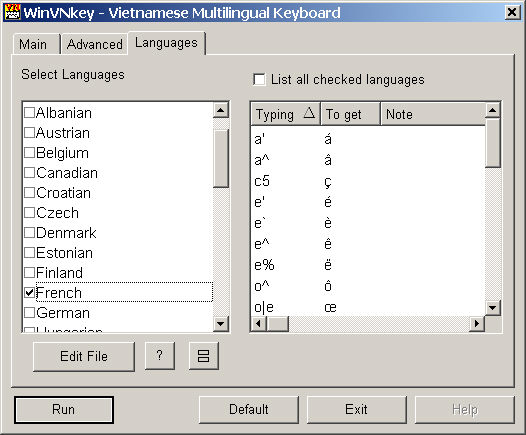The height and width of the screenshot is (435, 526).
Task: Click language list scroll down arrow
Action: (x=221, y=324)
